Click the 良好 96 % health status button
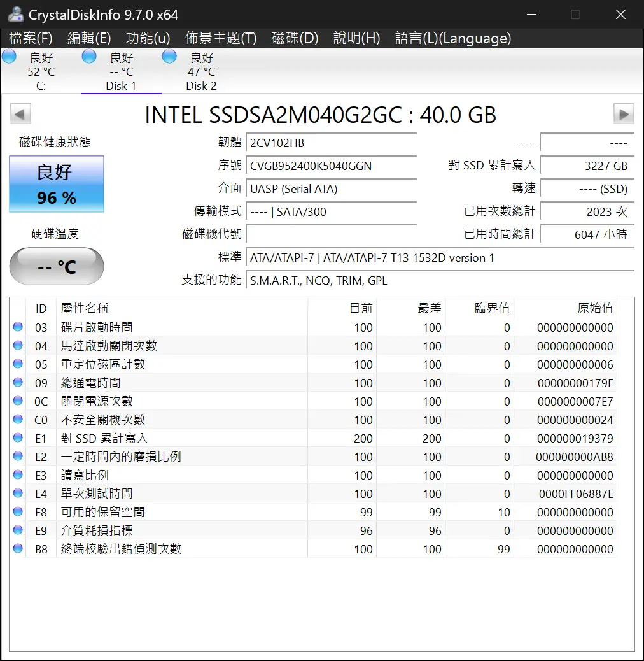 [x=57, y=184]
